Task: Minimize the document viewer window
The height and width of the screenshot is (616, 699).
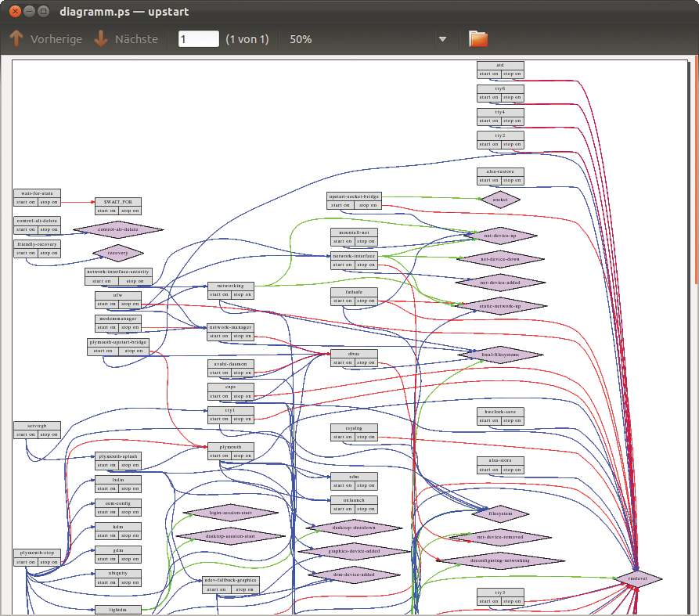Action: (x=28, y=12)
